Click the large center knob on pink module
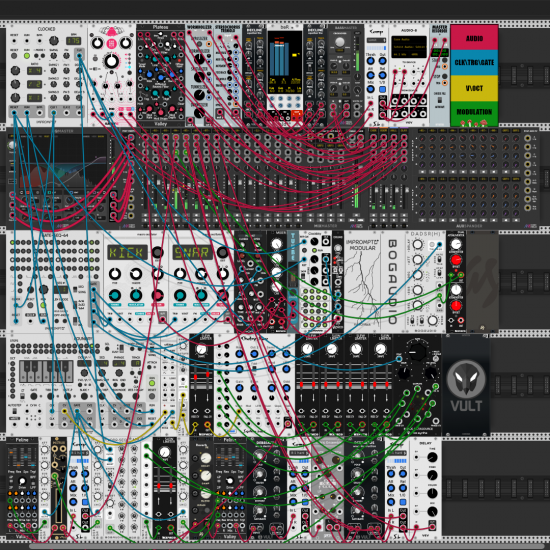The image size is (550, 550). (112, 61)
